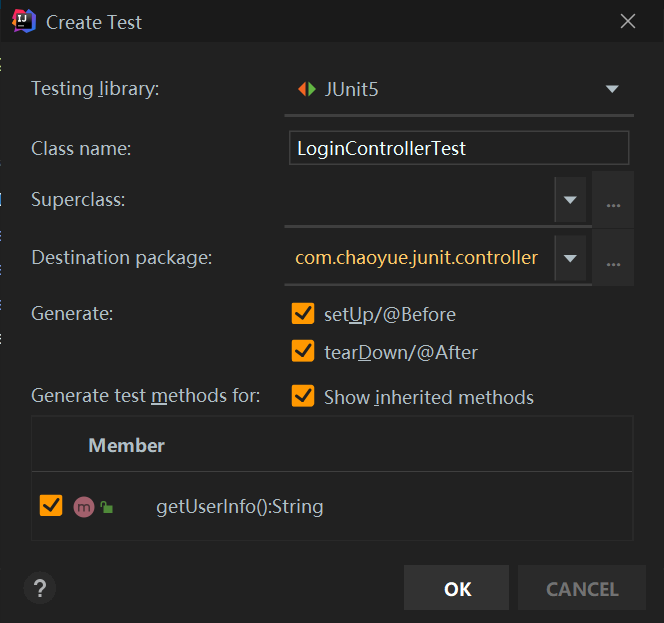This screenshot has height=623, width=664.
Task: Click the method icon beside getUserInfo
Action: [83, 506]
